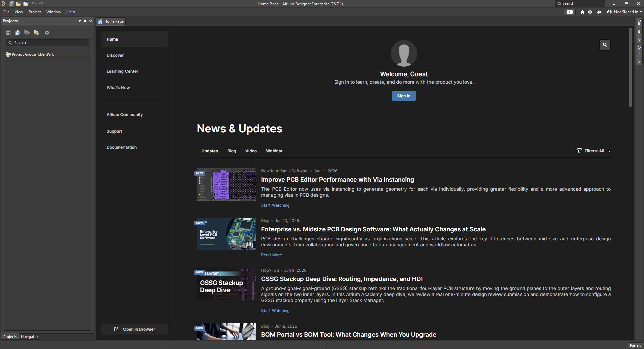This screenshot has height=349, width=644.
Task: Switch to the Blog tab
Action: [x=232, y=151]
